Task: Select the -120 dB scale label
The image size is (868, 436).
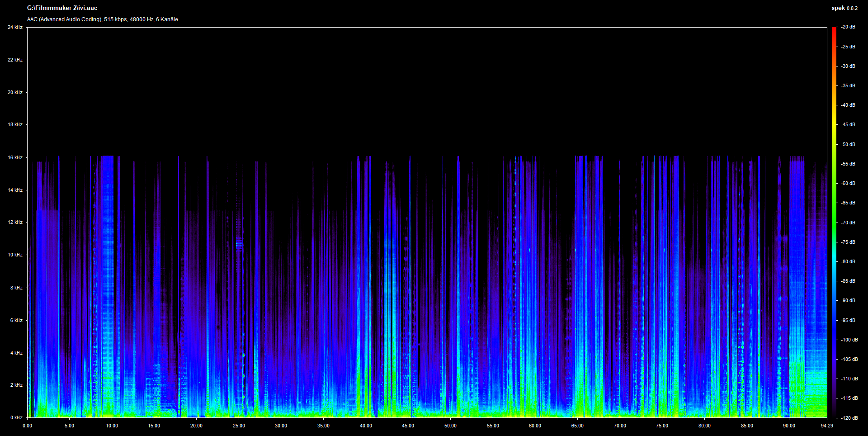Action: pyautogui.click(x=849, y=418)
